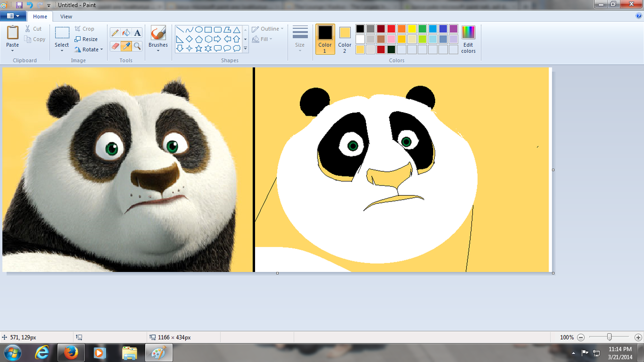The image size is (644, 362).
Task: Open Windows Explorer folder from taskbar
Action: (x=129, y=353)
